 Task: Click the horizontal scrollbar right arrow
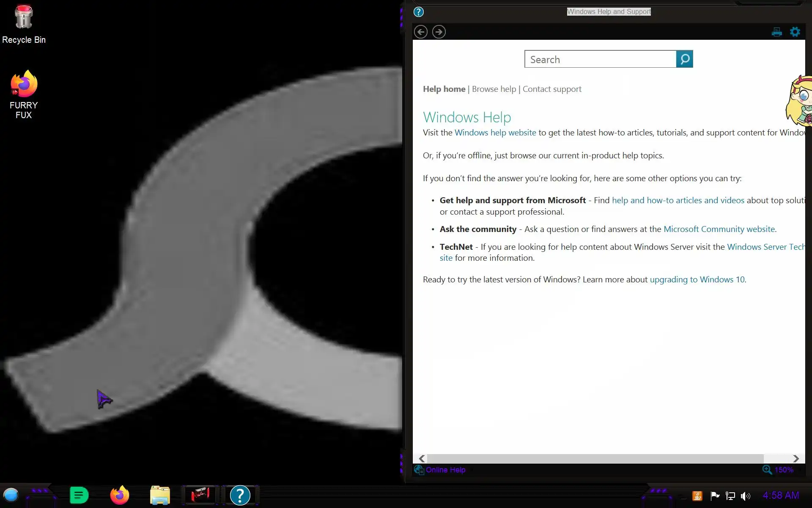[796, 458]
